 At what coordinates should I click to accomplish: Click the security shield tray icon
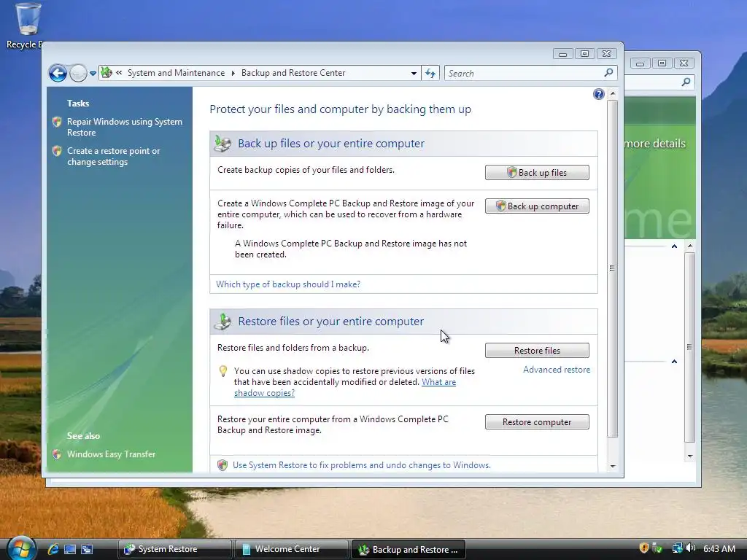coord(643,548)
